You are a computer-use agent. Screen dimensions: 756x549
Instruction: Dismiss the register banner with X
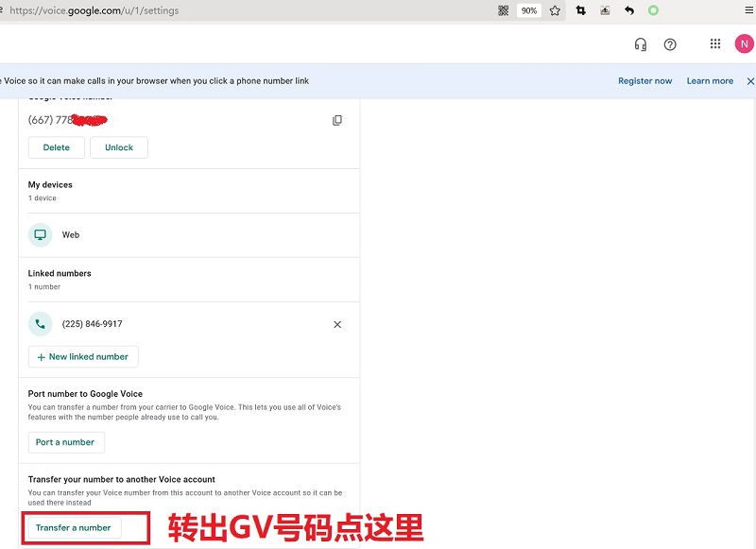[x=750, y=81]
